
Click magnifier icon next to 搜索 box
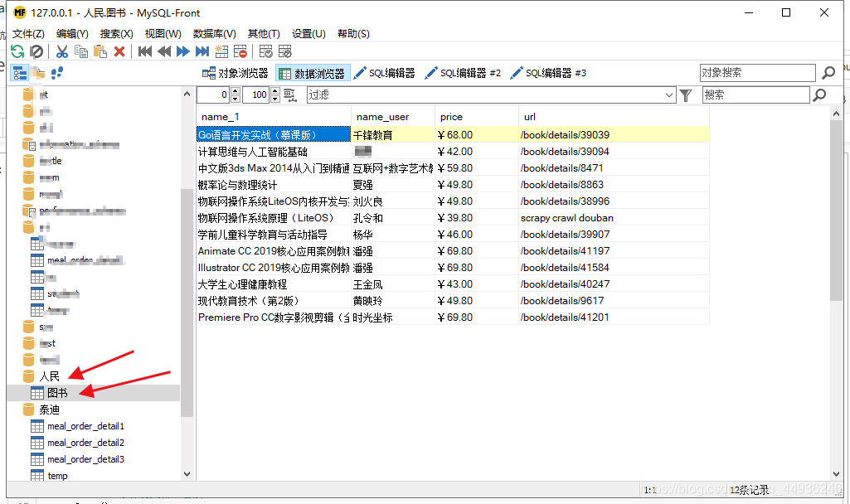click(x=819, y=95)
